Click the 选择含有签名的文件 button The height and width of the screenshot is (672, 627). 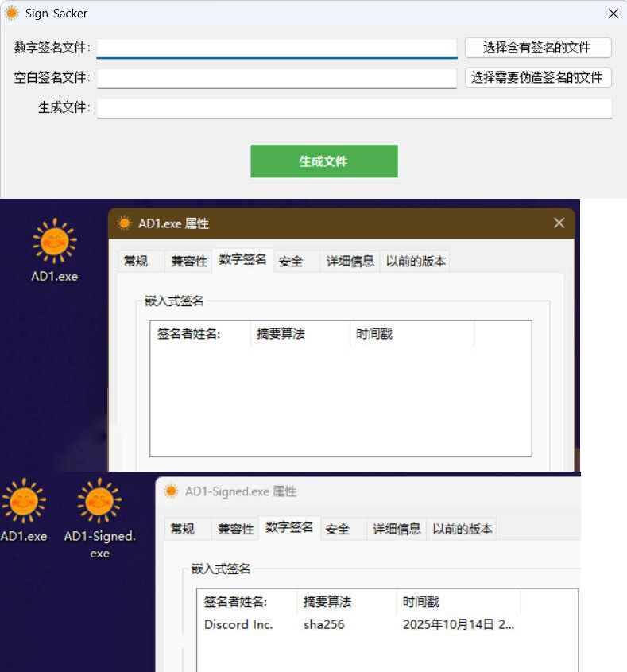click(x=537, y=48)
